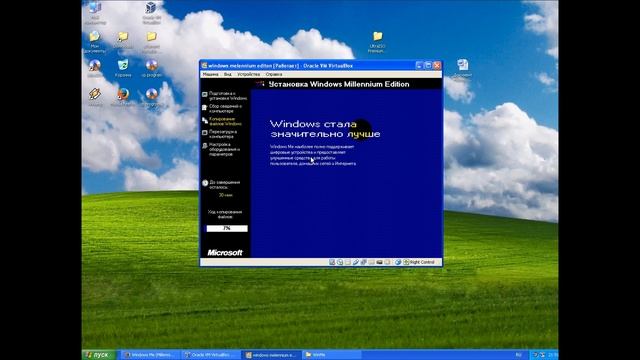This screenshot has height=360, width=640.
Task: Click the VirtualBox window title bar icon
Action: point(204,65)
